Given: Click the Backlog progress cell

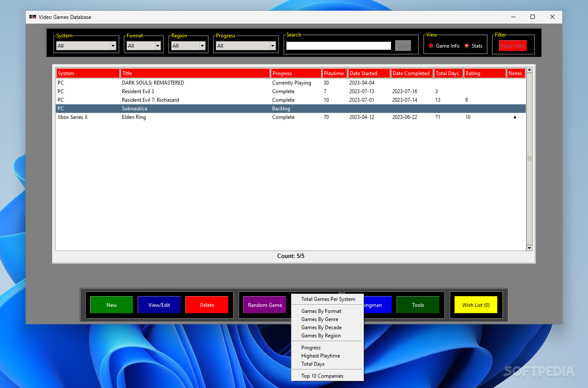Looking at the screenshot, I should (281, 109).
